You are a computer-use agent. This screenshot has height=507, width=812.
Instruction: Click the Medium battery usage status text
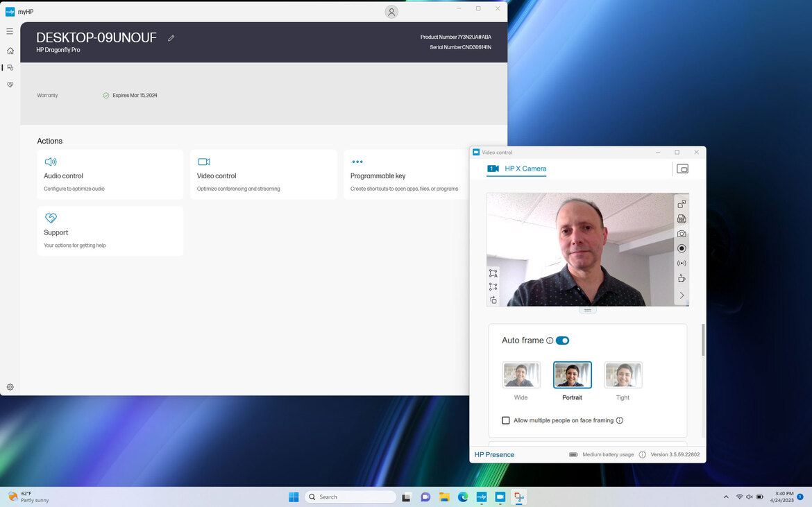tap(608, 455)
